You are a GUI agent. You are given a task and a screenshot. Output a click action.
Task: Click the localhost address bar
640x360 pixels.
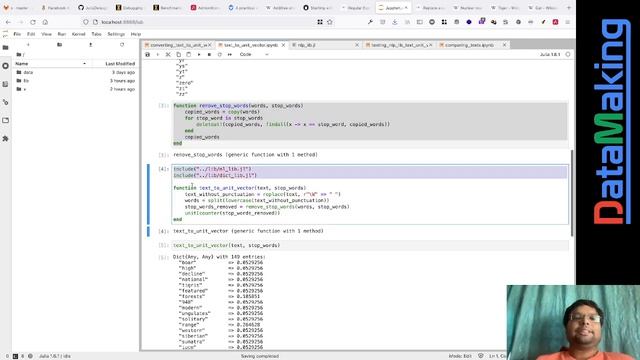click(x=204, y=22)
